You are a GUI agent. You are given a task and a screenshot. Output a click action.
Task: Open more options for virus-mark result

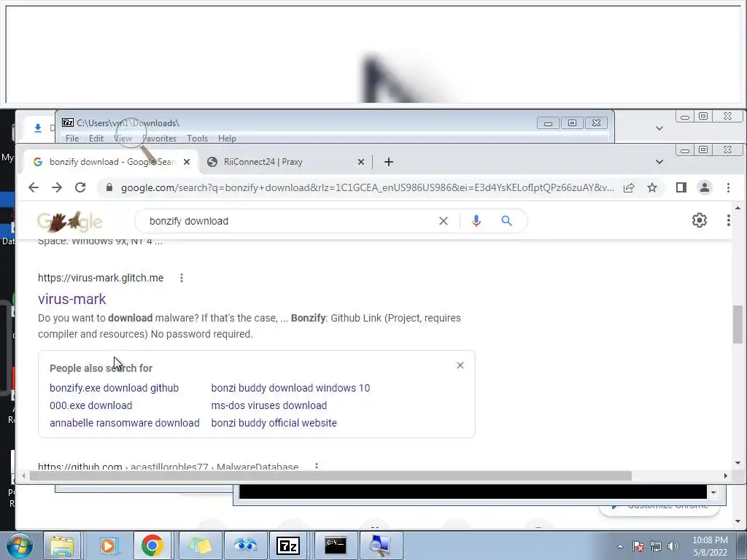[182, 278]
